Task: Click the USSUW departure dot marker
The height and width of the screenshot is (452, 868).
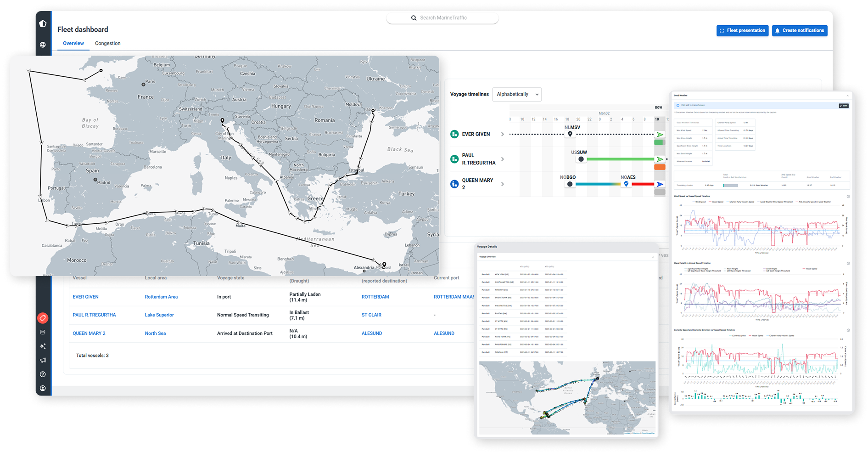Action: (x=581, y=159)
